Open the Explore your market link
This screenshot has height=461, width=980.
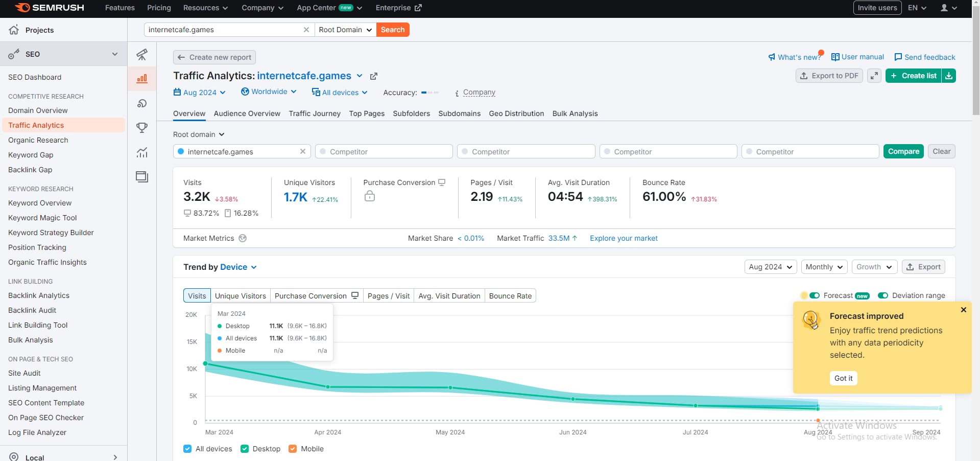pos(624,238)
